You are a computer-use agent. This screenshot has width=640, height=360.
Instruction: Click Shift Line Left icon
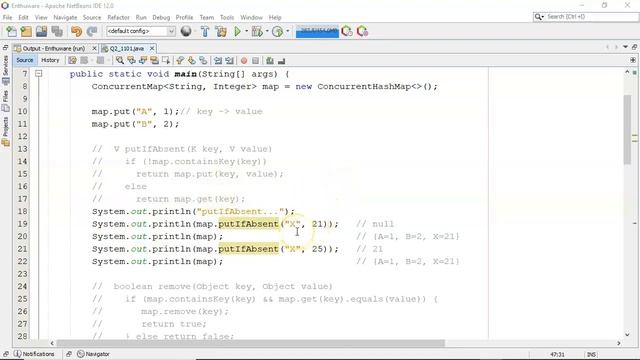pyautogui.click(x=218, y=60)
